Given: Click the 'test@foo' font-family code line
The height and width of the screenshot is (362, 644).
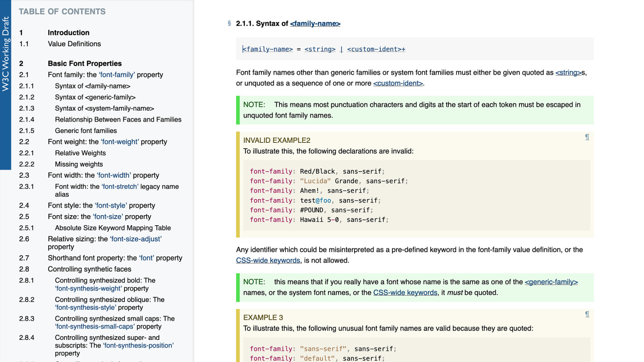Looking at the screenshot, I should (x=316, y=200).
